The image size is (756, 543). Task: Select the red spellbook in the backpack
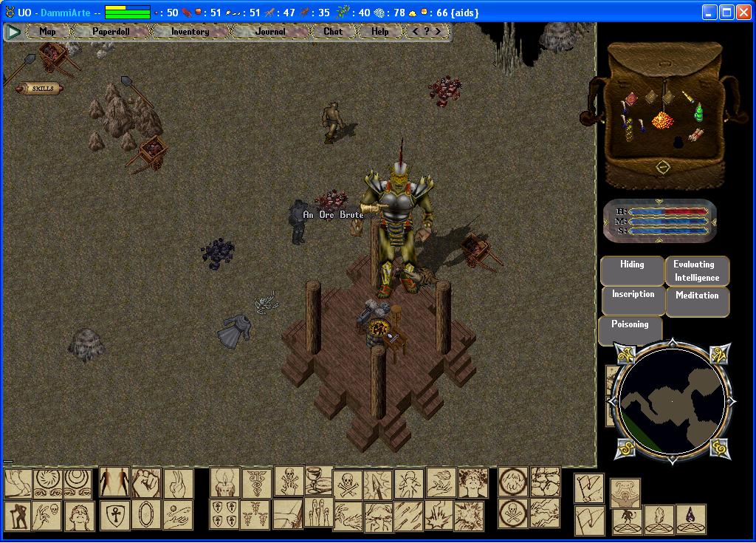631,100
